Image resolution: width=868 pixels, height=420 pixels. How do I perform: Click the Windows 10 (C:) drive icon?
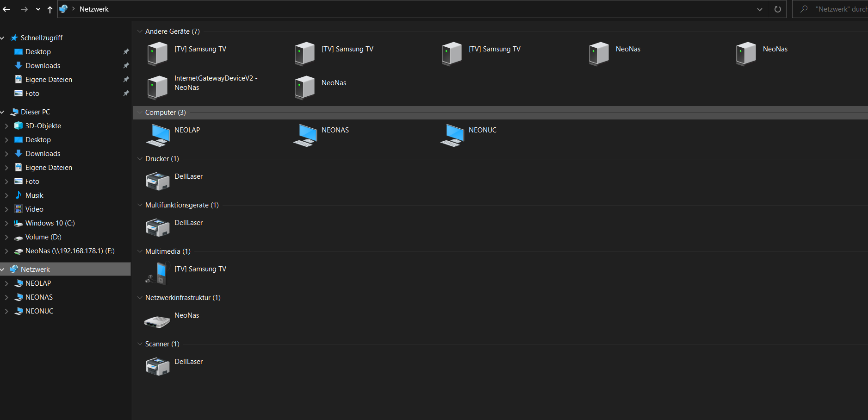(19, 223)
